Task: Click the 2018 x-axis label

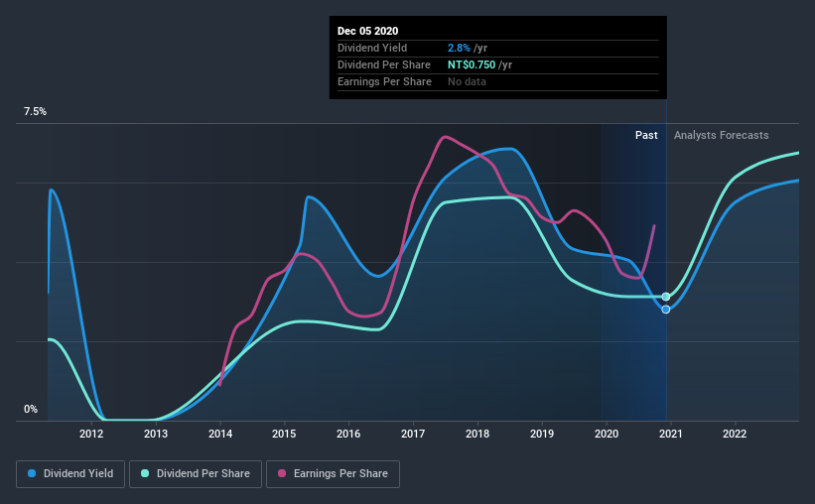Action: point(477,434)
